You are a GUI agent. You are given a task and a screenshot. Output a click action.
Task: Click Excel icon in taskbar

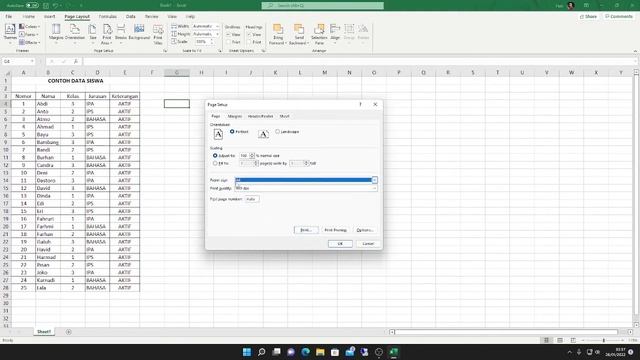393,352
